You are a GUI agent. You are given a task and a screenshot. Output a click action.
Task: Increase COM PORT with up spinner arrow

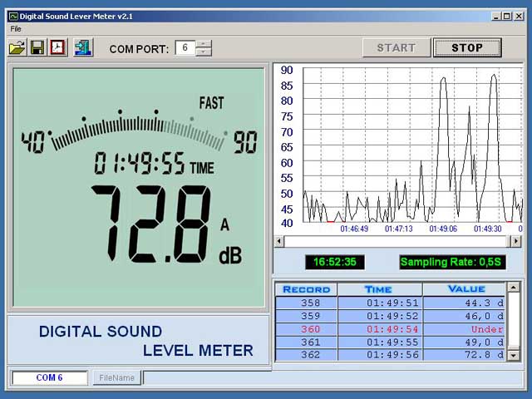[204, 43]
